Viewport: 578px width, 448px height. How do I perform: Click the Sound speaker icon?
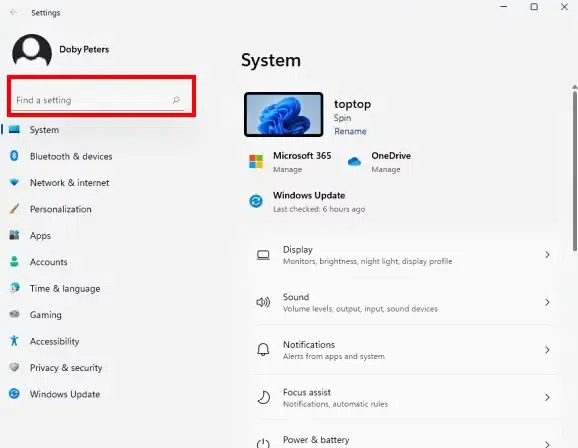pos(263,302)
